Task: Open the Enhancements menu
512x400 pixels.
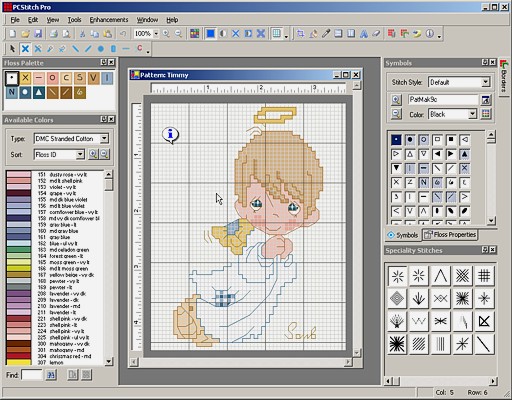Action: 109,20
